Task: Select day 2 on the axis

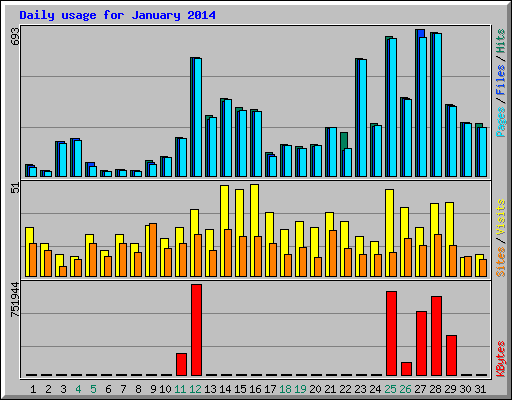Action: (48, 389)
